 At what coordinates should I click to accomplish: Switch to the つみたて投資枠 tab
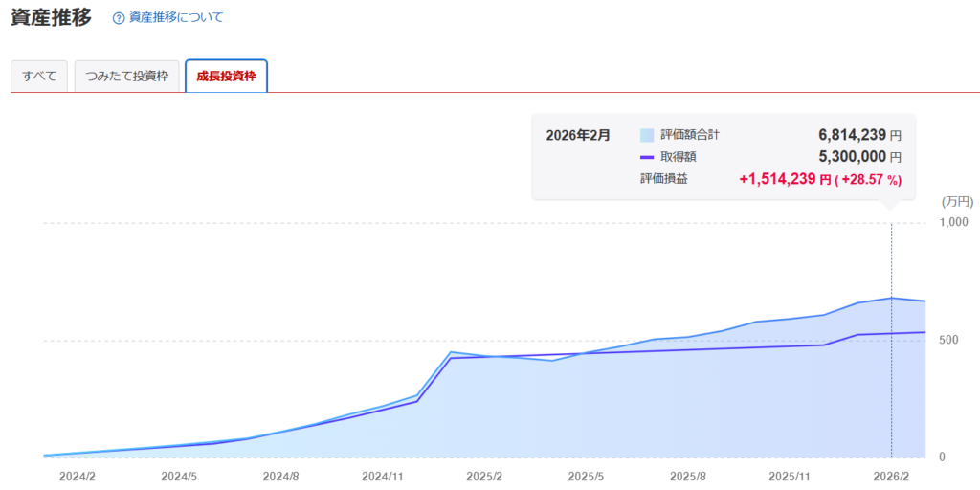pos(126,77)
